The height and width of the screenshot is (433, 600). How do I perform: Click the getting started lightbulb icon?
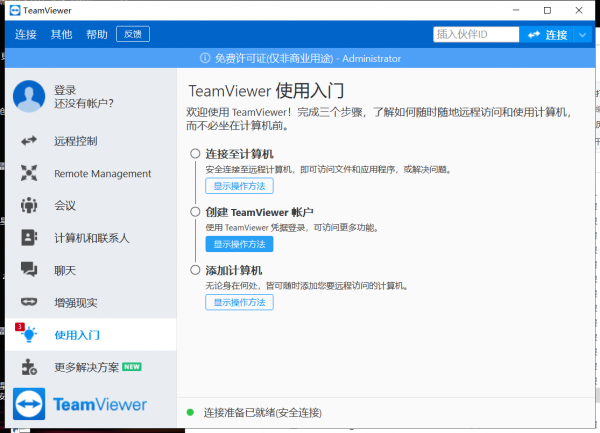click(x=29, y=335)
